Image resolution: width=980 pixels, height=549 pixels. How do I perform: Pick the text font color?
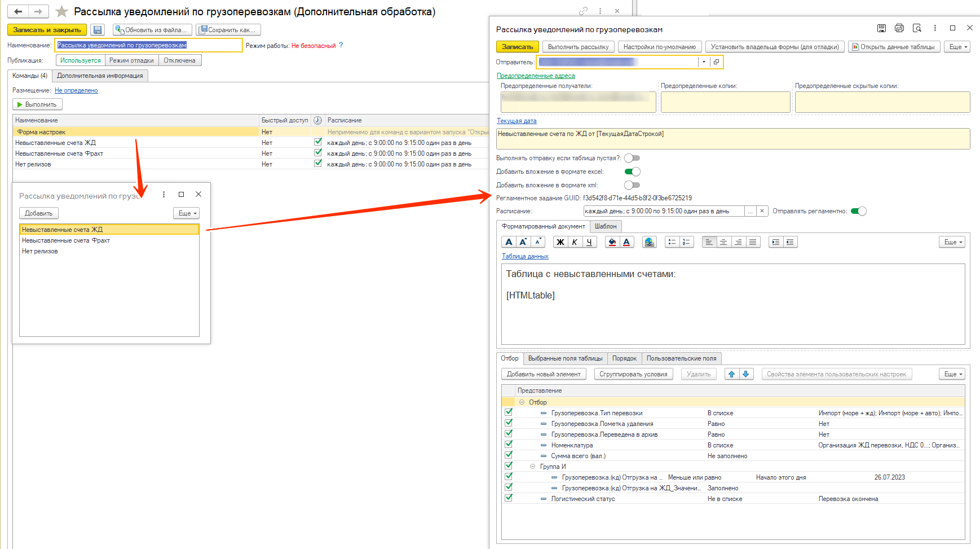click(626, 242)
